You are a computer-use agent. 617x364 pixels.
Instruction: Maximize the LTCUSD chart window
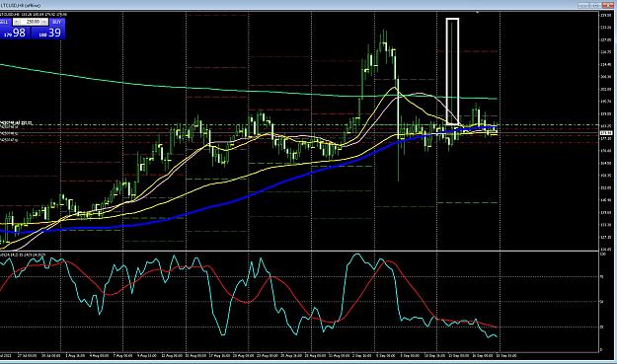coord(595,5)
